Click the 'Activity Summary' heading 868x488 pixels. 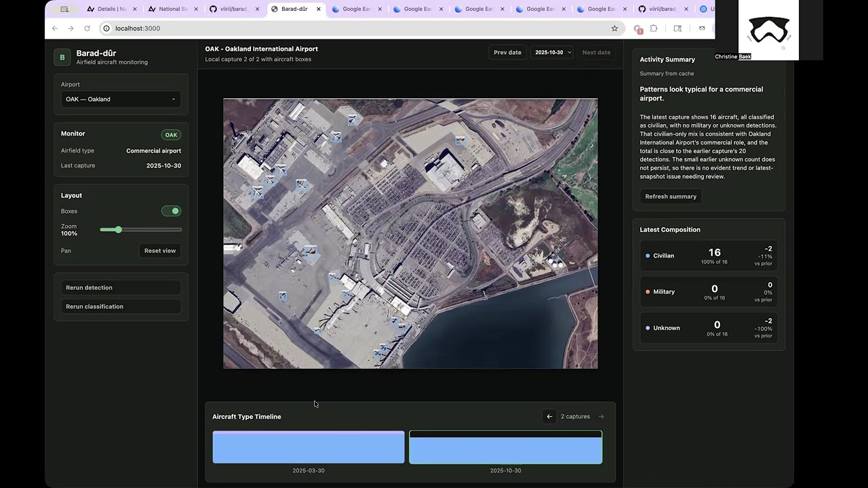tap(667, 60)
